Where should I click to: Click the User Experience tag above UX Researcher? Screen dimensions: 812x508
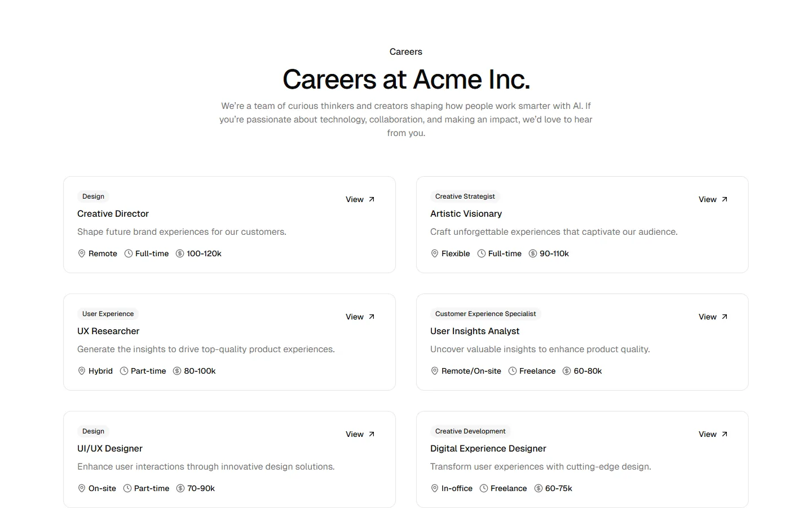point(108,313)
